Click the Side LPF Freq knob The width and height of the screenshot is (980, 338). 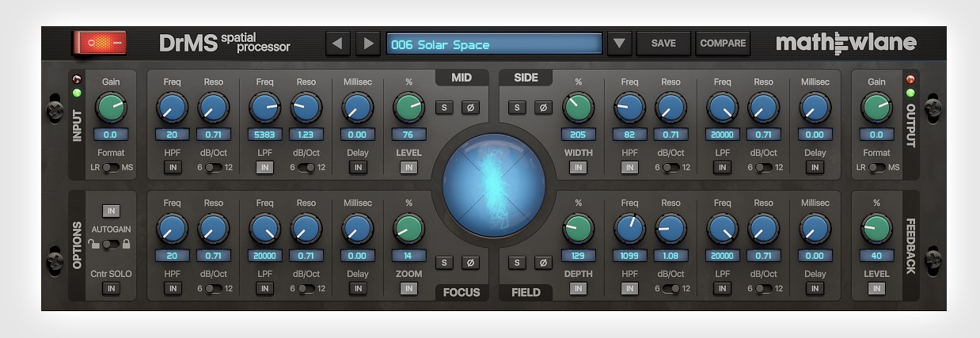tap(722, 108)
